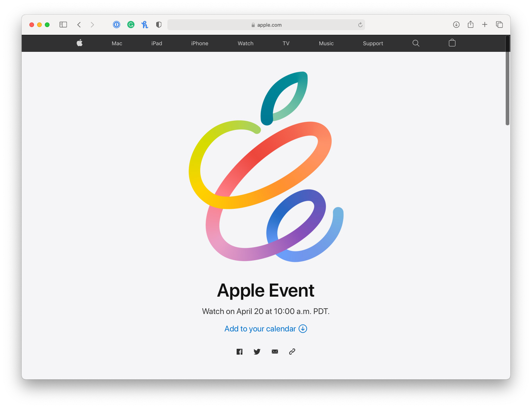Screen dimensions: 532x408
Task: Share the event by email
Action: 275,352
